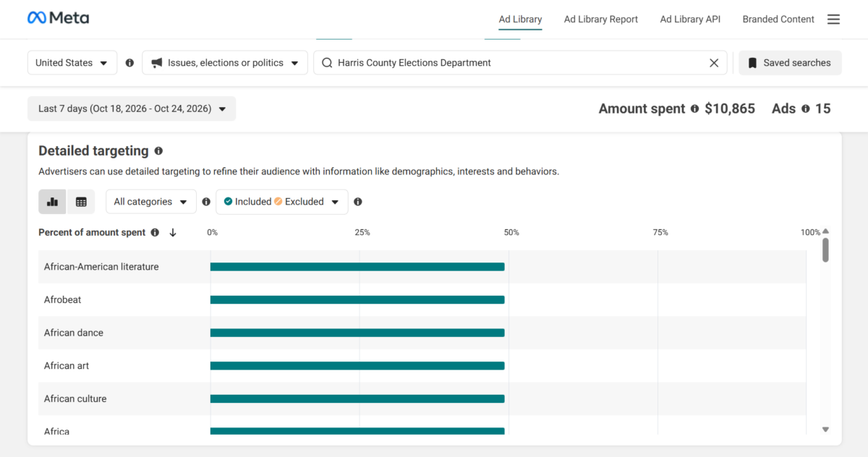The width and height of the screenshot is (868, 457).
Task: Open the Last 7 days date range dropdown
Action: point(132,108)
